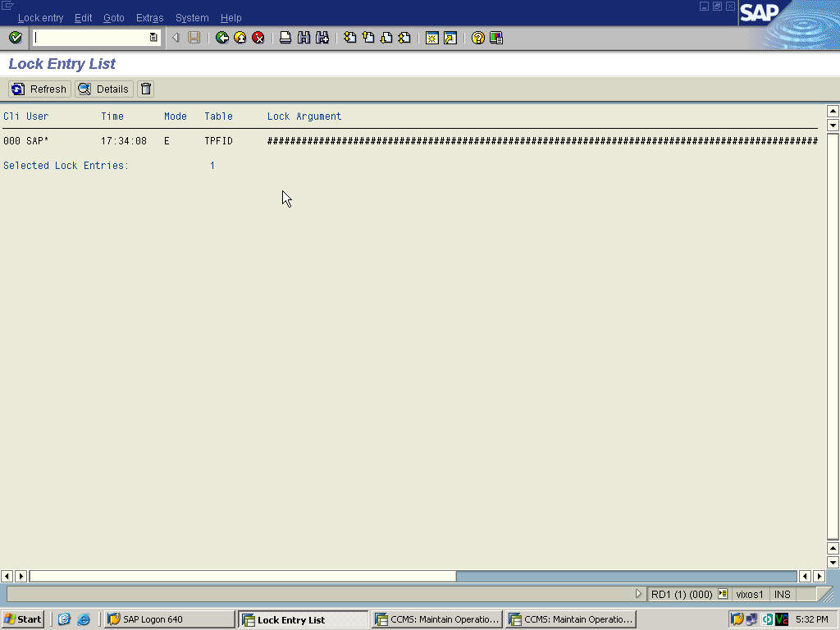Open the Extras menu
The image size is (840, 630).
tap(149, 17)
